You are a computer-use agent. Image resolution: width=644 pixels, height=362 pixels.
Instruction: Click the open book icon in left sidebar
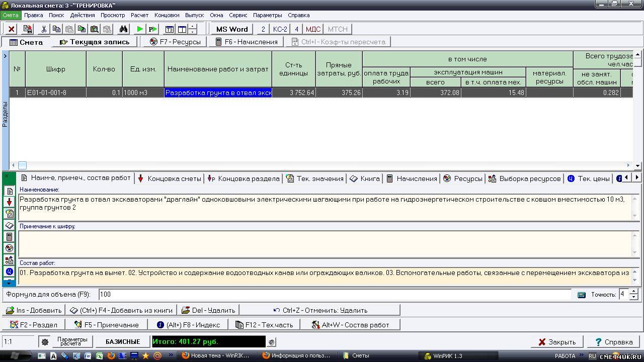pyautogui.click(x=9, y=225)
